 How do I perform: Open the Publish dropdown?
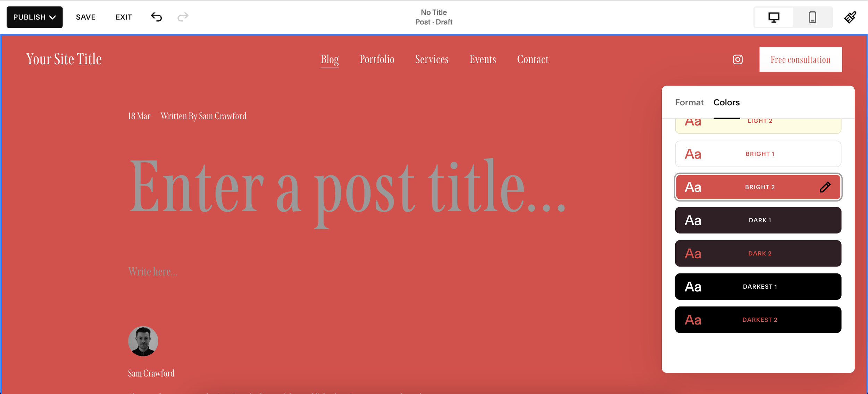(34, 17)
